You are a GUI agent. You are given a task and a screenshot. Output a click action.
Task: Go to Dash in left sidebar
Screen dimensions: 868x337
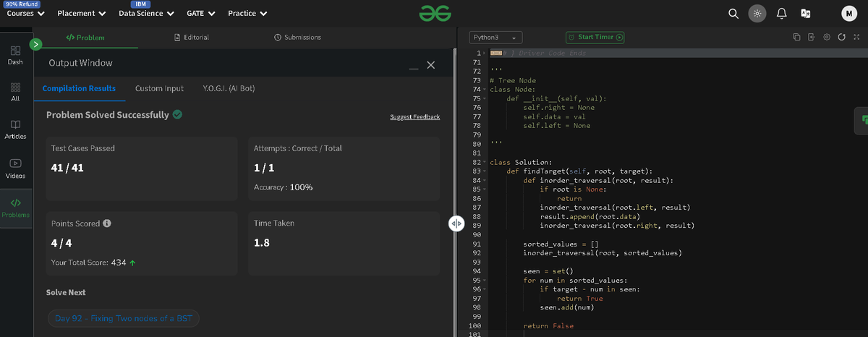[15, 56]
